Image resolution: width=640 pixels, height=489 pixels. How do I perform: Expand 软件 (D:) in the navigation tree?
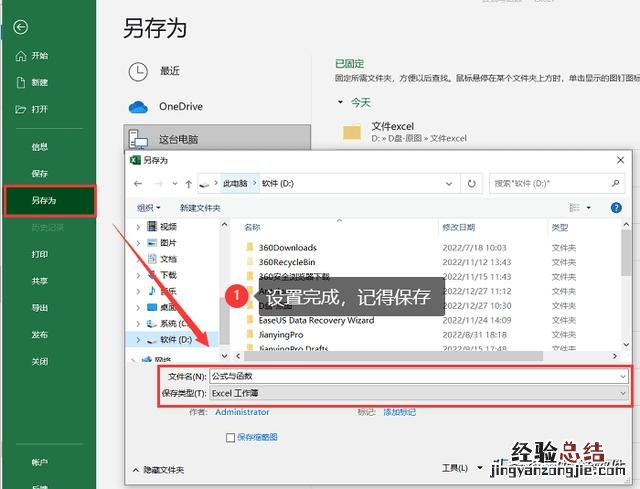[x=139, y=341]
